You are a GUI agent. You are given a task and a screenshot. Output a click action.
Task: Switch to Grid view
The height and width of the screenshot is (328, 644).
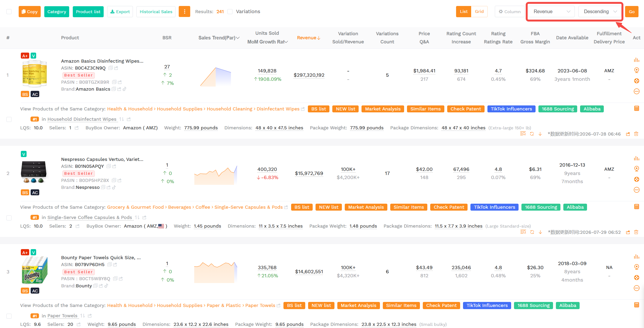[x=479, y=11]
